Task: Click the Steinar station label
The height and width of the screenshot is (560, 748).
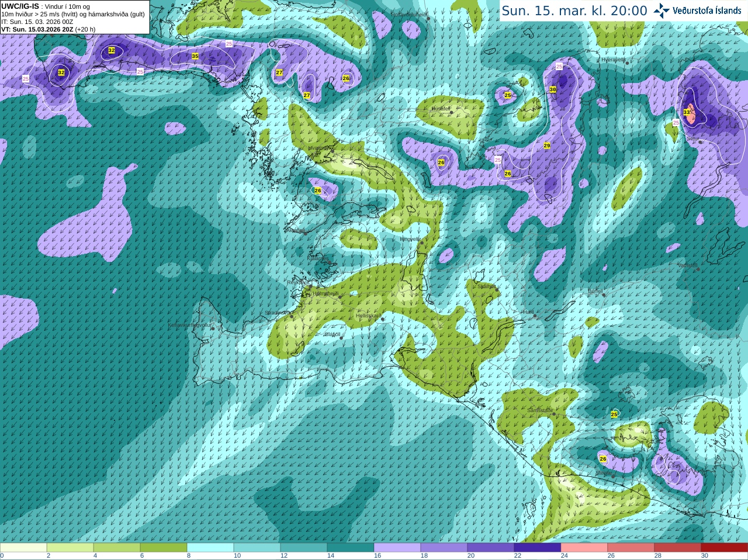Action: pyautogui.click(x=603, y=472)
